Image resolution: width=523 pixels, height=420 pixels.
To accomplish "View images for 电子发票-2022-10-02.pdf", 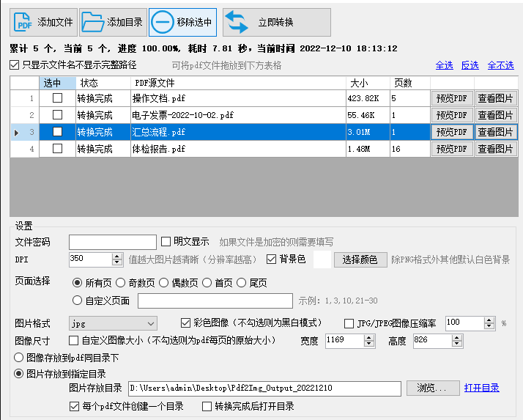I will point(496,115).
